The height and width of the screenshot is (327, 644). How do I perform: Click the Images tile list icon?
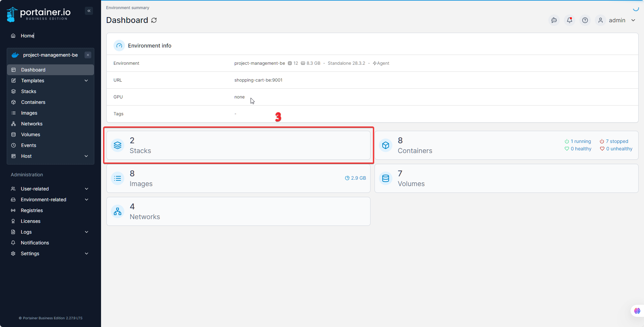pos(118,178)
